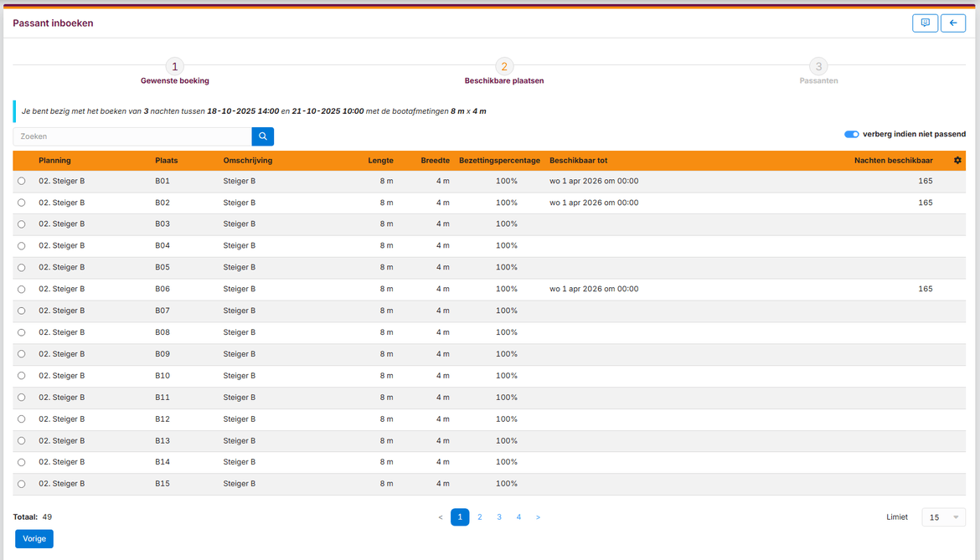Select radio button for place B06
Viewport: 980px width, 560px height.
click(22, 289)
